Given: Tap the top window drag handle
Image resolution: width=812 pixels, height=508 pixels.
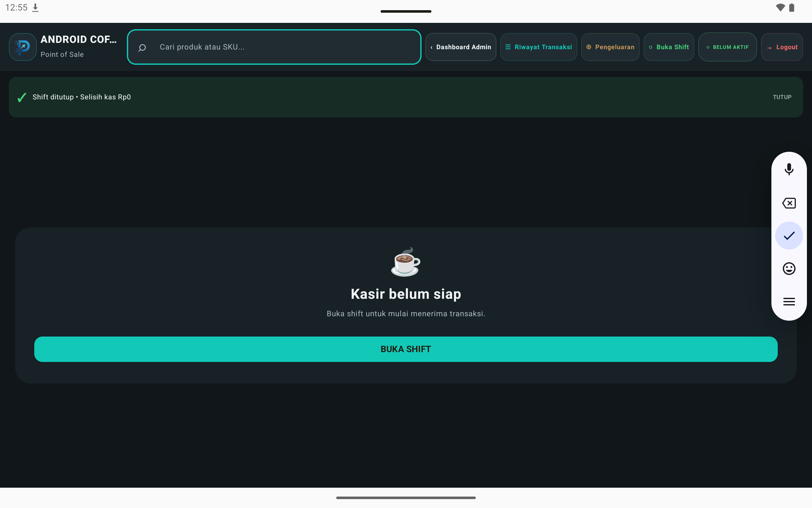Looking at the screenshot, I should pos(406,11).
